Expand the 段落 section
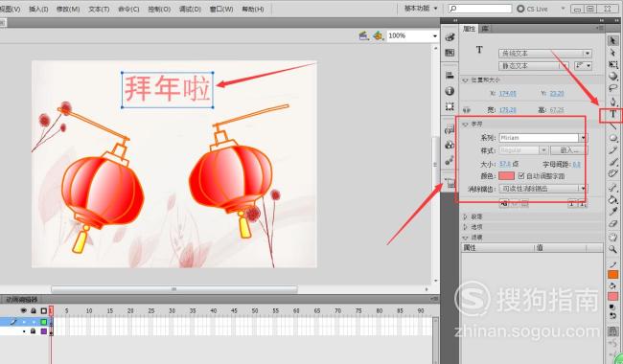Screen dimensions: 623x364 (x=465, y=216)
